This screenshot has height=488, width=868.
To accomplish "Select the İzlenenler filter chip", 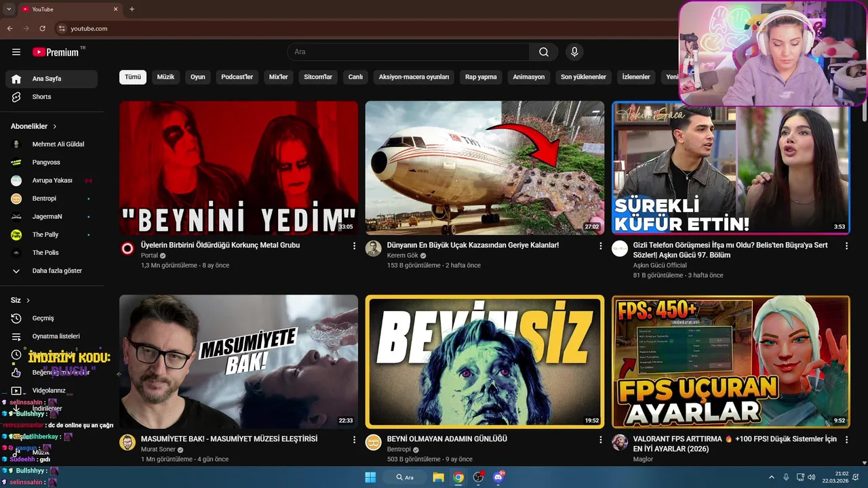I will click(636, 77).
